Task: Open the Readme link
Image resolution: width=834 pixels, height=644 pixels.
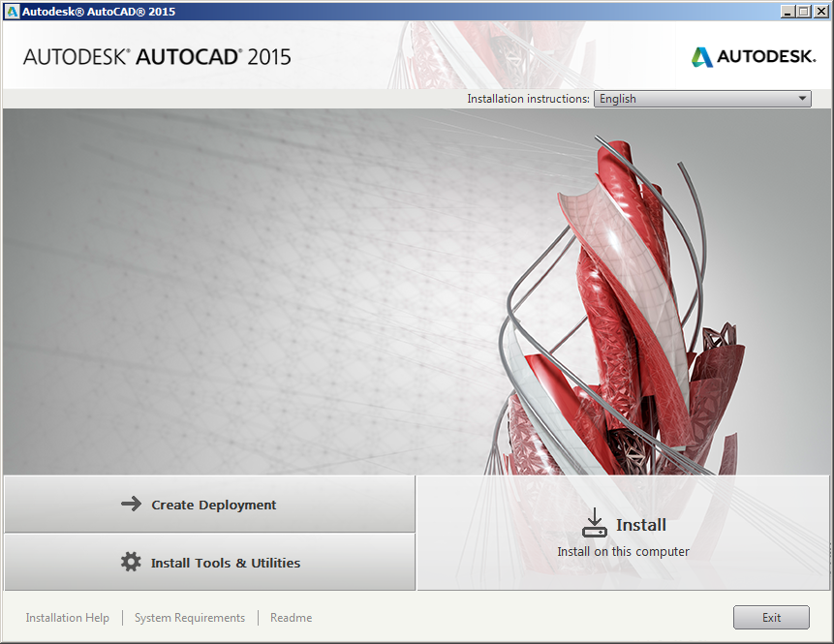Action: 291,618
